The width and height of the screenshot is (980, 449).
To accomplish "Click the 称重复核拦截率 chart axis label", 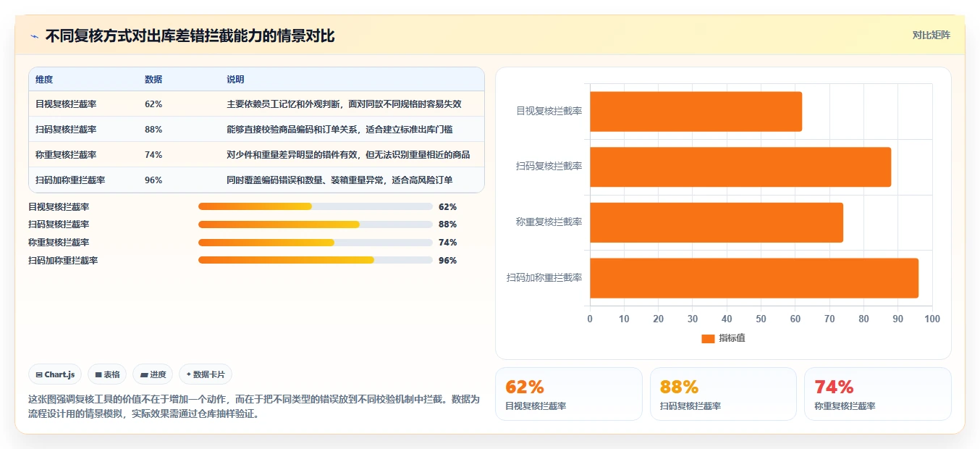I will [549, 222].
